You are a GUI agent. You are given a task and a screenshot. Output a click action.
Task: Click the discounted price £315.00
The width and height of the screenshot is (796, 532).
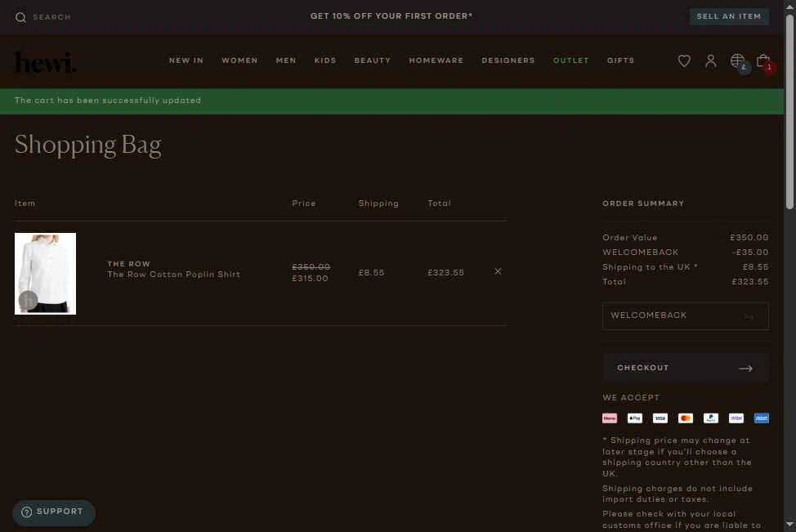[311, 279]
